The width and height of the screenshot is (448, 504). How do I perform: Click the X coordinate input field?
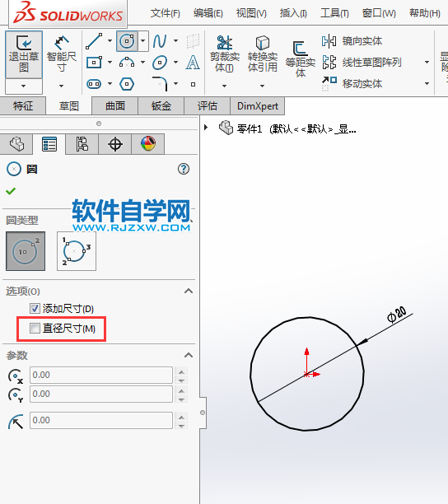(x=101, y=375)
